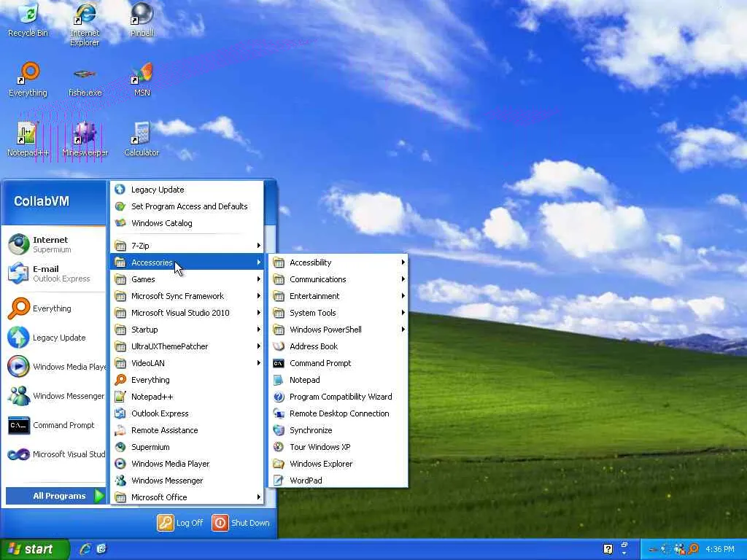Open Notepad from Accessories

click(338, 379)
